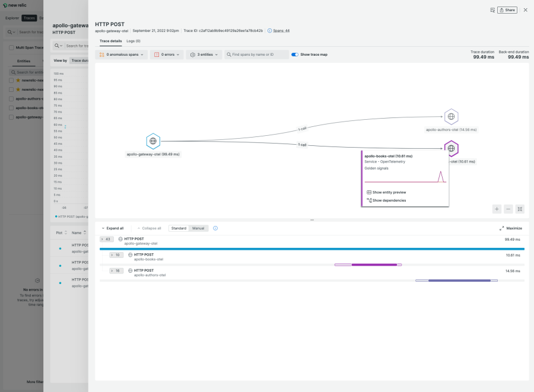Click info icon next to Spans: 44
This screenshot has width=534, height=392.
point(270,31)
